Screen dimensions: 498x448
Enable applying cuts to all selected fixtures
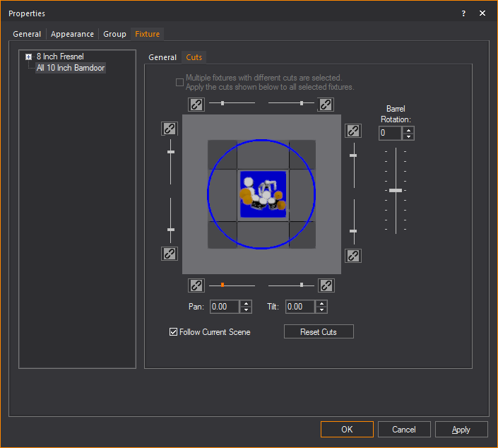tap(179, 83)
